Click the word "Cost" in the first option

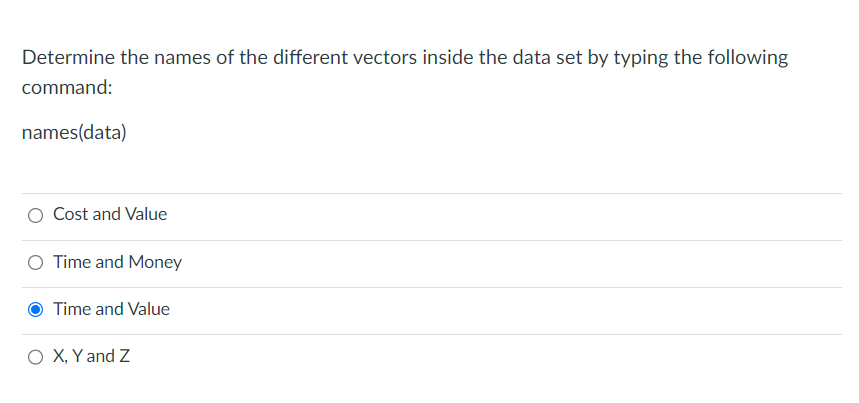[70, 214]
